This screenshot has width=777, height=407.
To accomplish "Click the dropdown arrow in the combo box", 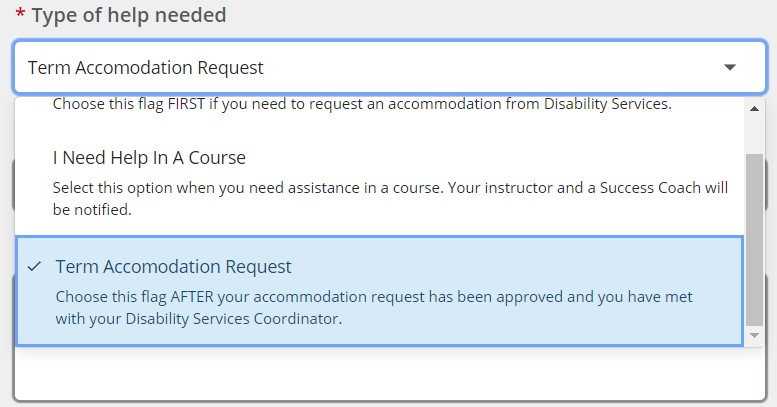I will [x=730, y=68].
